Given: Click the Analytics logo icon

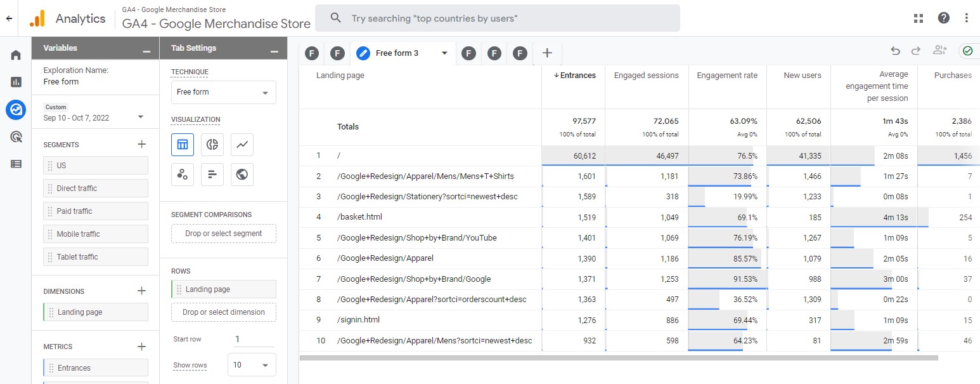Looking at the screenshot, I should click(x=37, y=18).
